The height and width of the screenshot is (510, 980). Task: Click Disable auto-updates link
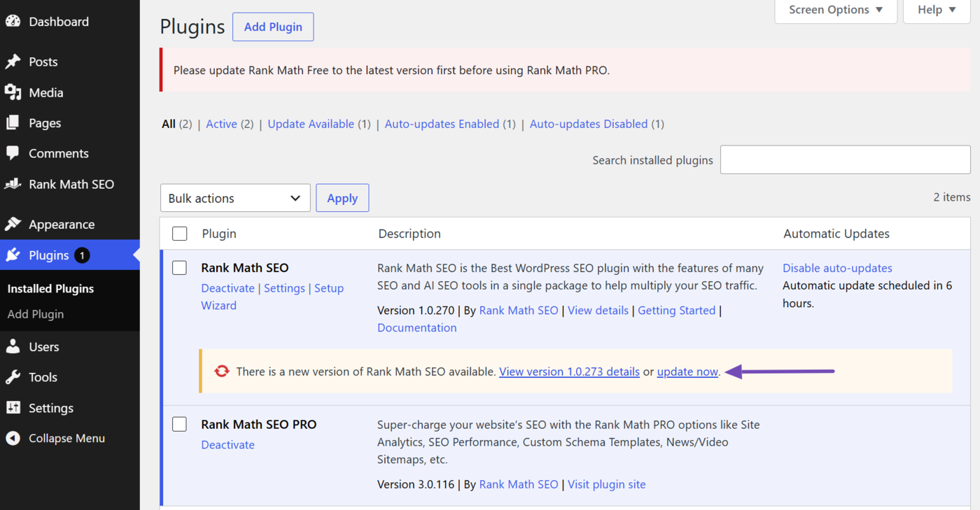[x=837, y=268]
